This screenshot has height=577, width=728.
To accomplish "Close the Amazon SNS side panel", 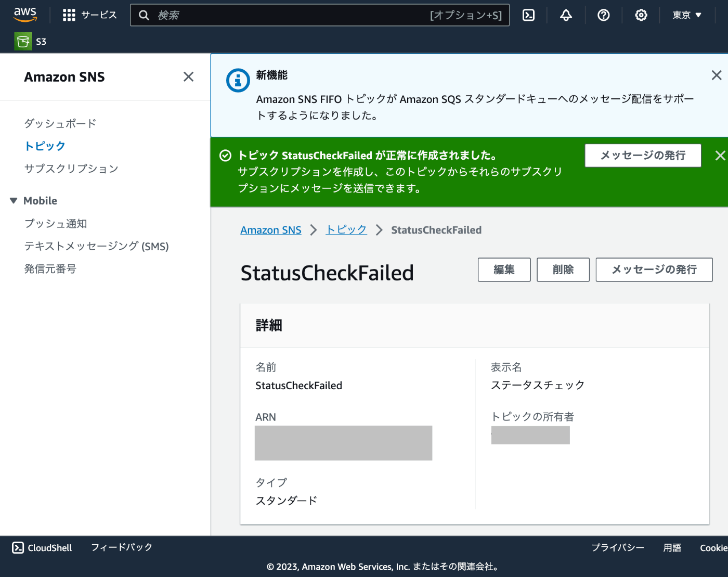I will coord(188,77).
